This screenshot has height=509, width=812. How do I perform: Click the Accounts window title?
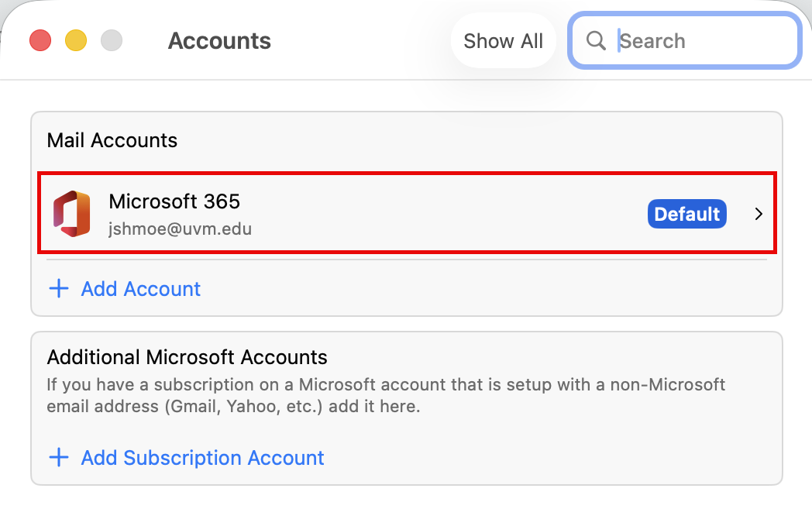(219, 41)
